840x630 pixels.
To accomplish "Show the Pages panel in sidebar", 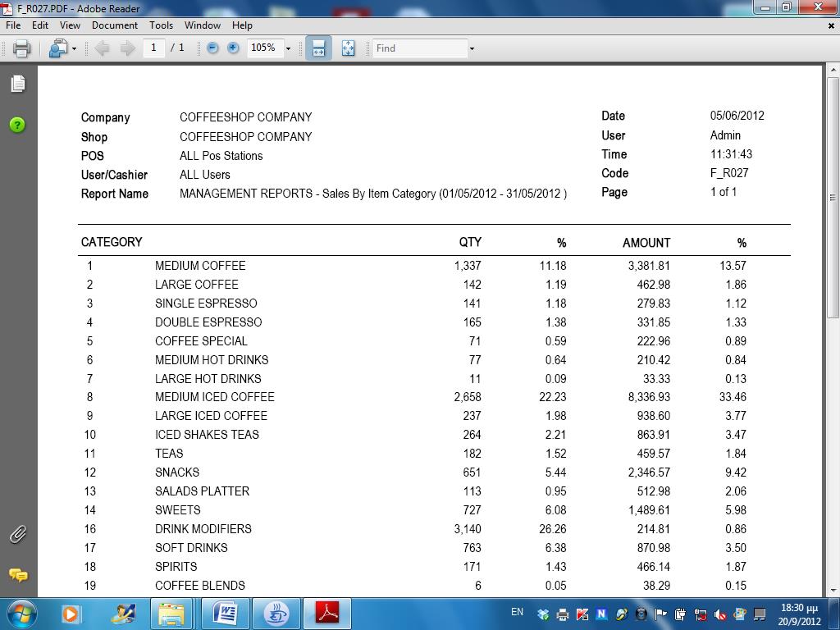I will pos(18,84).
